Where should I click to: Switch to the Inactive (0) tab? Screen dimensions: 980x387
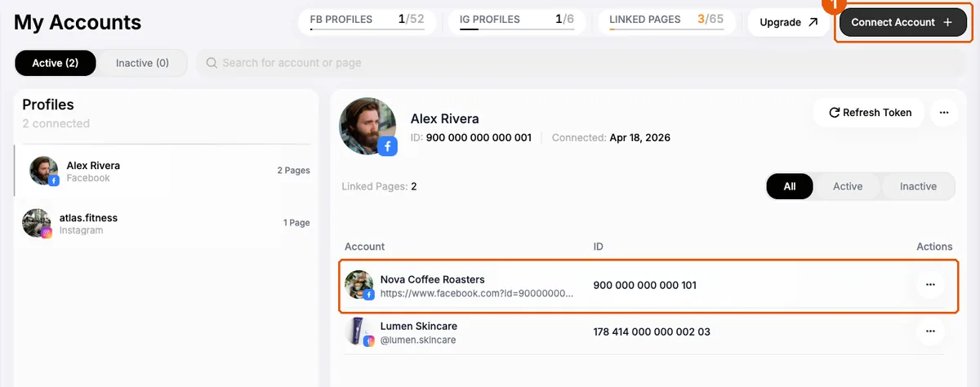click(x=142, y=63)
